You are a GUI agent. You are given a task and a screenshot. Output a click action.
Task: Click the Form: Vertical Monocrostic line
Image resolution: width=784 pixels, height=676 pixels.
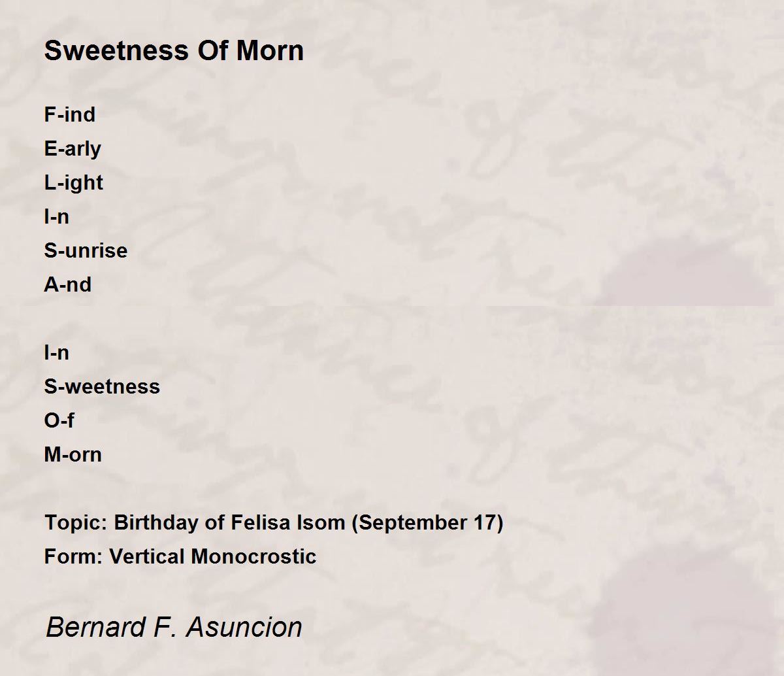(x=180, y=556)
